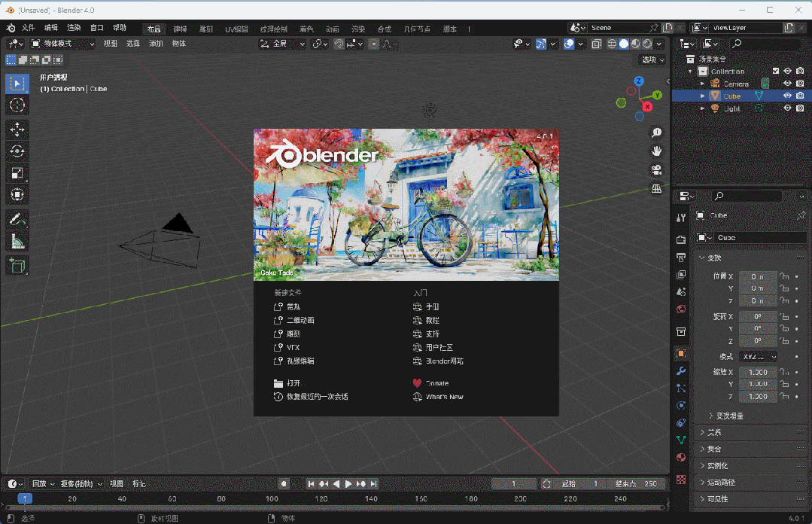The image size is (812, 524).
Task: Uncheck Collection exclude checkbox
Action: [x=775, y=71]
